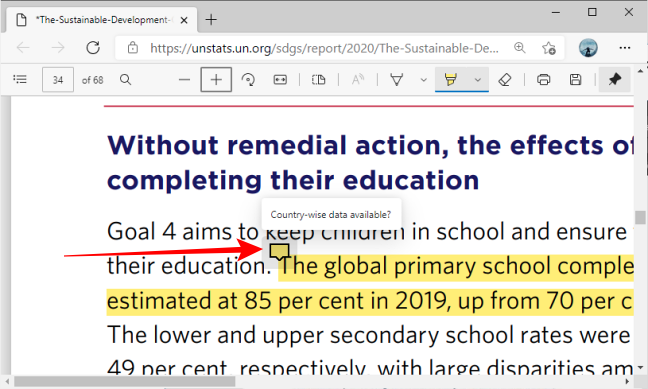The image size is (648, 389).
Task: Print the PDF document
Action: (x=543, y=79)
